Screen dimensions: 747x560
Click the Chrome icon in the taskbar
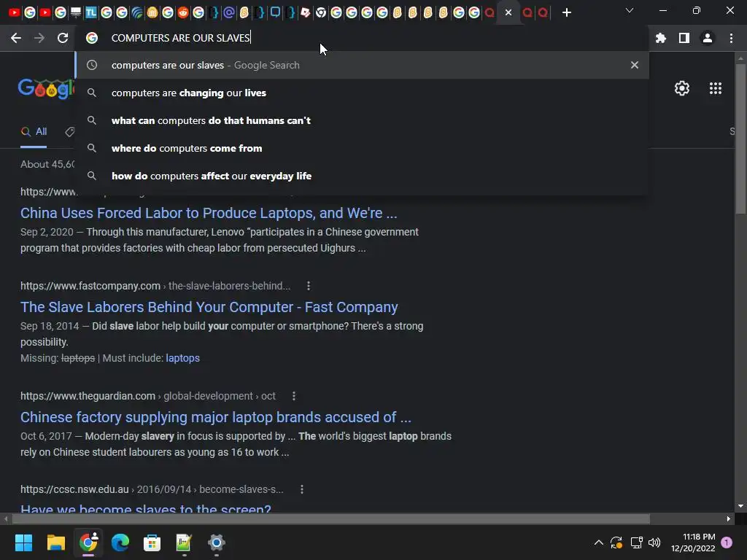tap(88, 542)
